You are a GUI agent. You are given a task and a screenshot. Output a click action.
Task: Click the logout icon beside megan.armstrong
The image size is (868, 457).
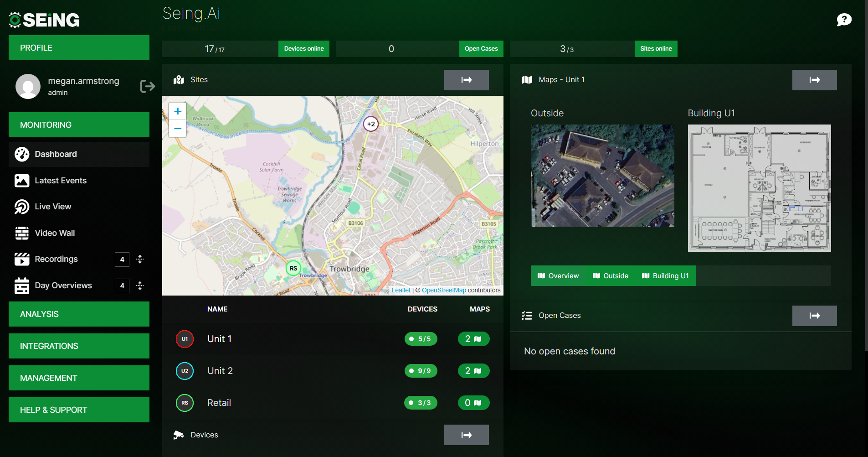click(147, 86)
